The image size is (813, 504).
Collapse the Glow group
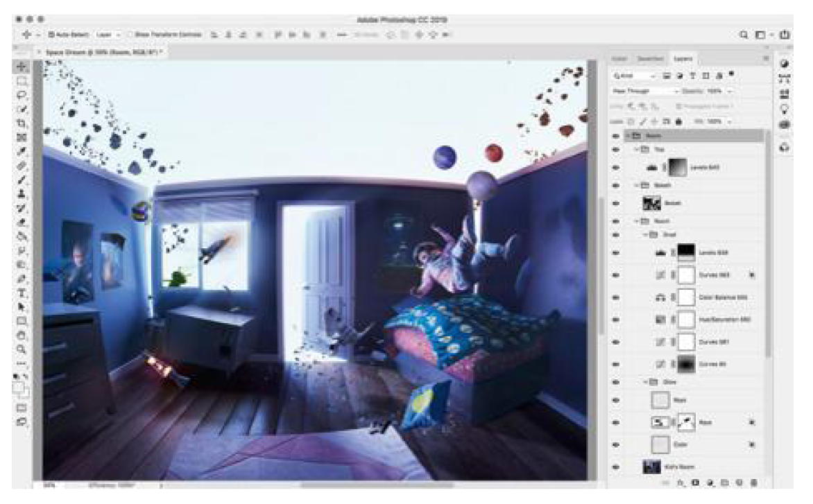[x=646, y=382]
